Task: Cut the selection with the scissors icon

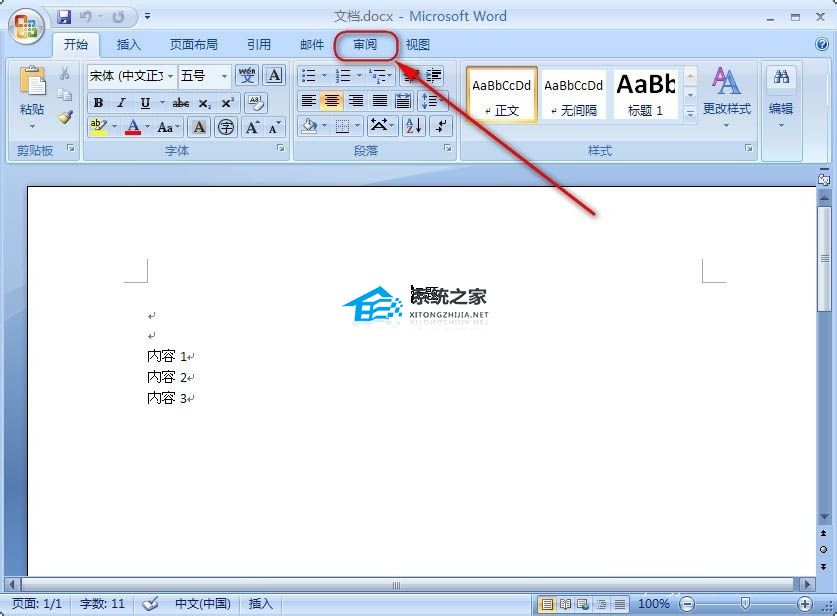Action: (65, 73)
